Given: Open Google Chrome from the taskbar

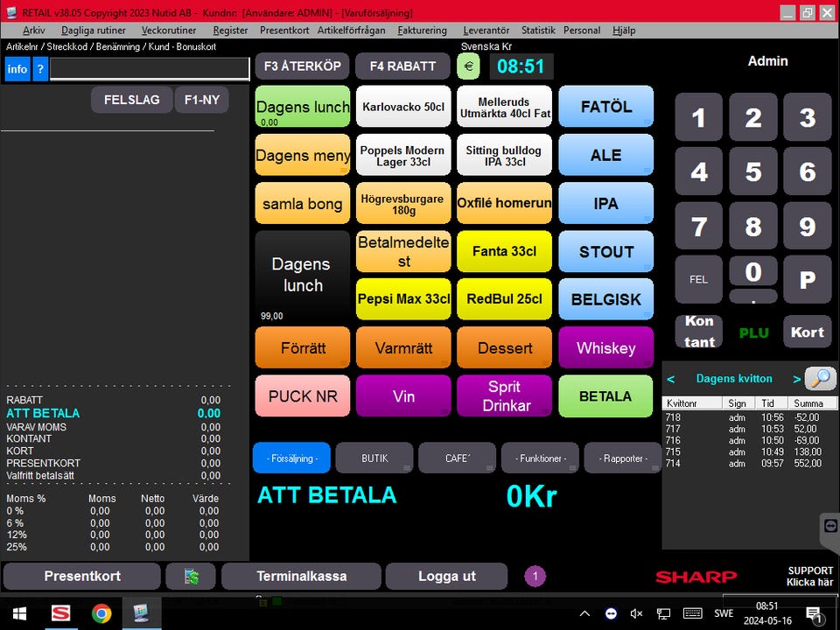Looking at the screenshot, I should (x=101, y=613).
